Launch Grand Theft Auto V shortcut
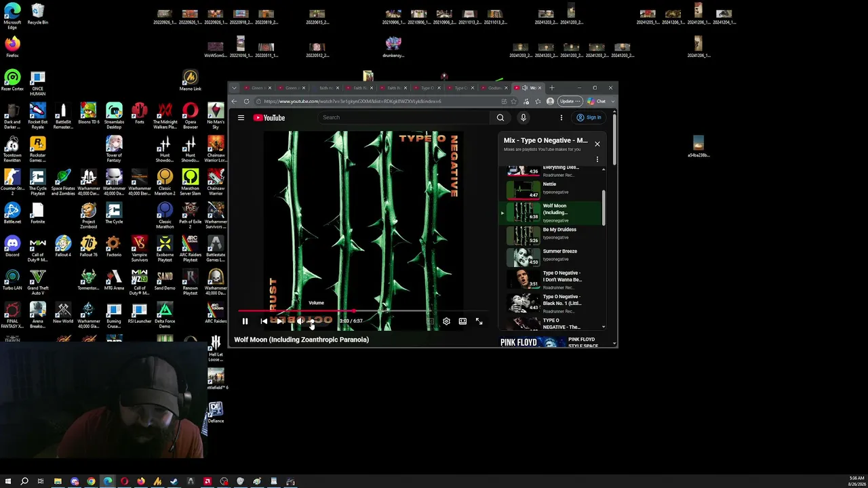The image size is (868, 488). tap(38, 282)
